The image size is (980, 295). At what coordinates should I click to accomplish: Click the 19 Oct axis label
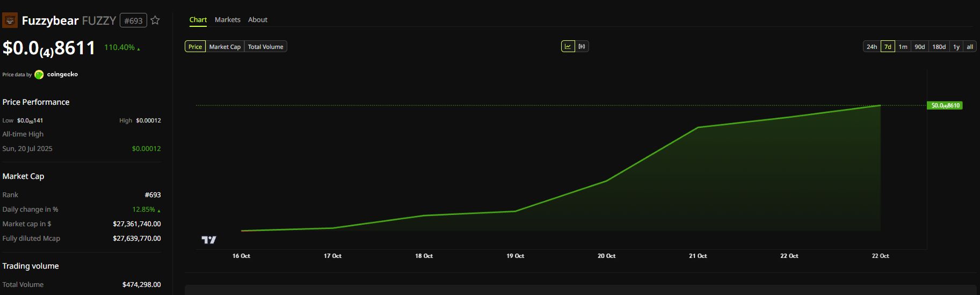click(x=515, y=256)
